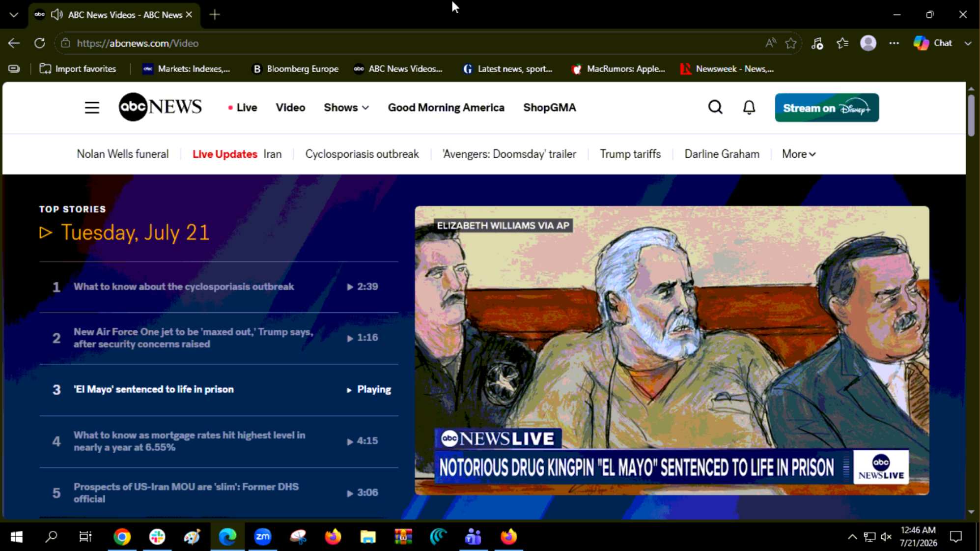Image resolution: width=980 pixels, height=551 pixels.
Task: Click the volume muted tray icon
Action: pyautogui.click(x=886, y=537)
